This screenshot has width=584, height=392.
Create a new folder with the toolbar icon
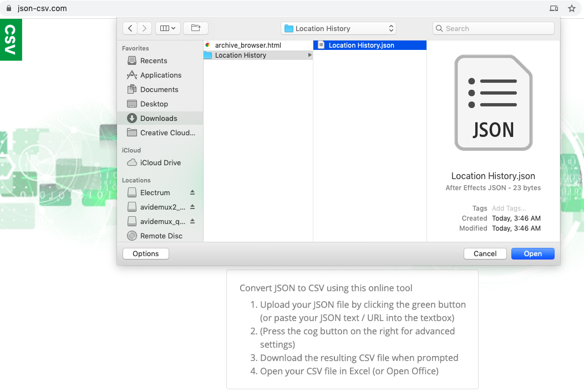click(196, 28)
